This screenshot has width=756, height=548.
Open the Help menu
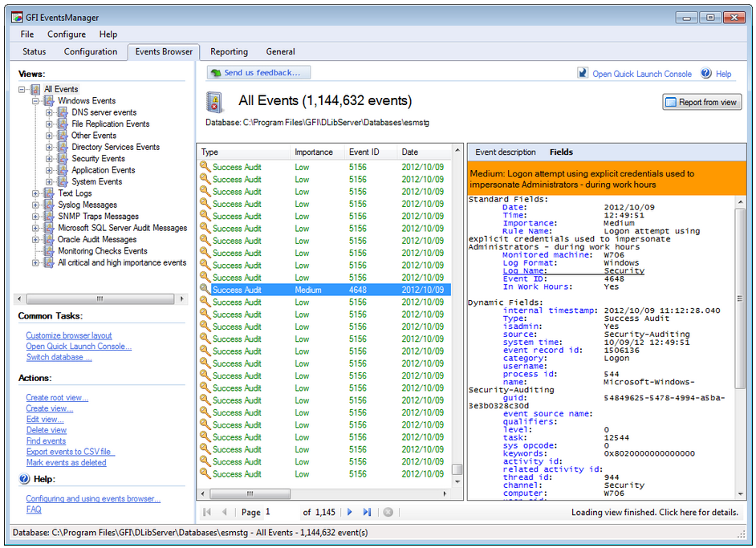tap(108, 35)
